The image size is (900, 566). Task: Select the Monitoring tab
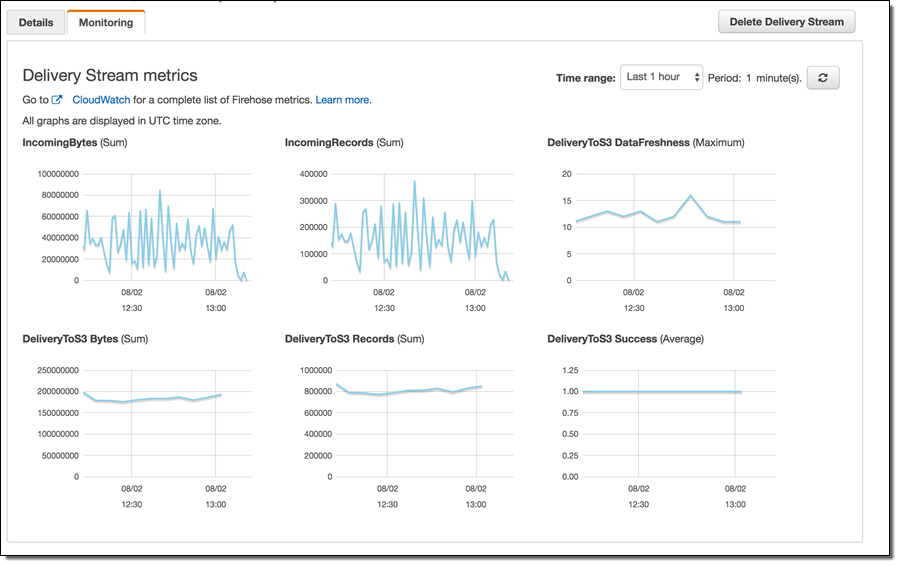click(x=106, y=22)
